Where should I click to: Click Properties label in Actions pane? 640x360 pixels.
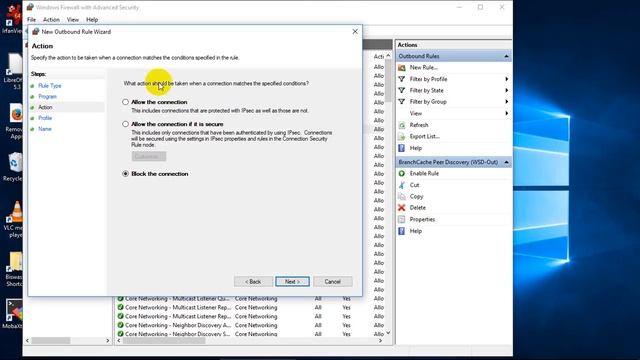(x=422, y=219)
